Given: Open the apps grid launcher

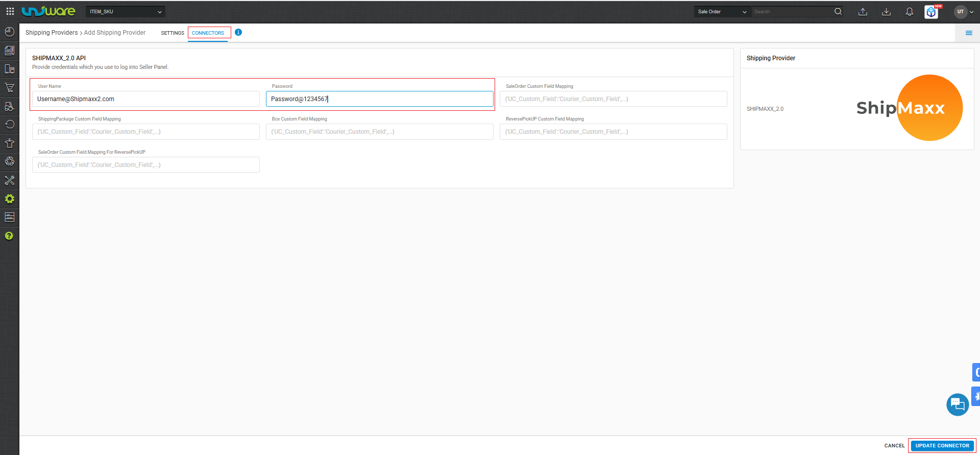Looking at the screenshot, I should tap(10, 11).
